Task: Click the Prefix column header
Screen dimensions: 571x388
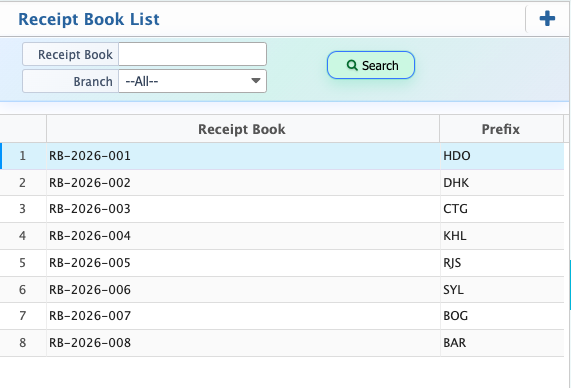Action: (x=501, y=129)
